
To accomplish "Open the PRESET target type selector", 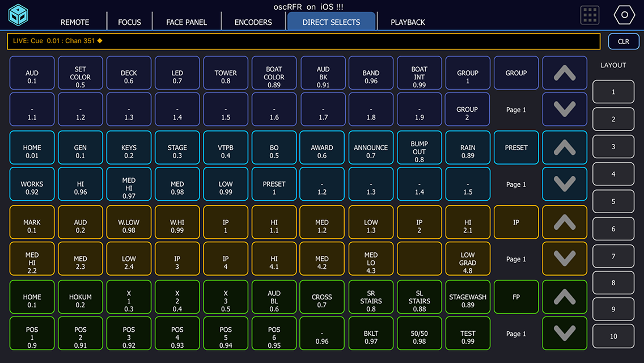I will click(x=516, y=147).
